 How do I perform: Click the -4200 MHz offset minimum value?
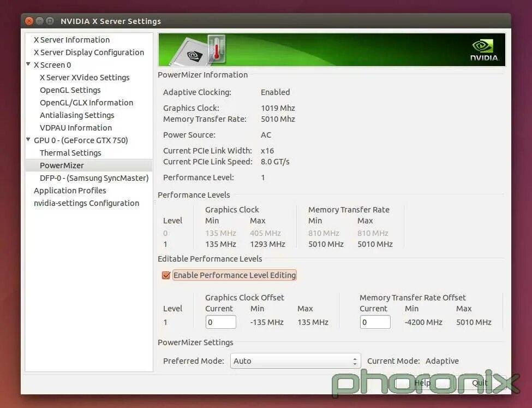[423, 322]
